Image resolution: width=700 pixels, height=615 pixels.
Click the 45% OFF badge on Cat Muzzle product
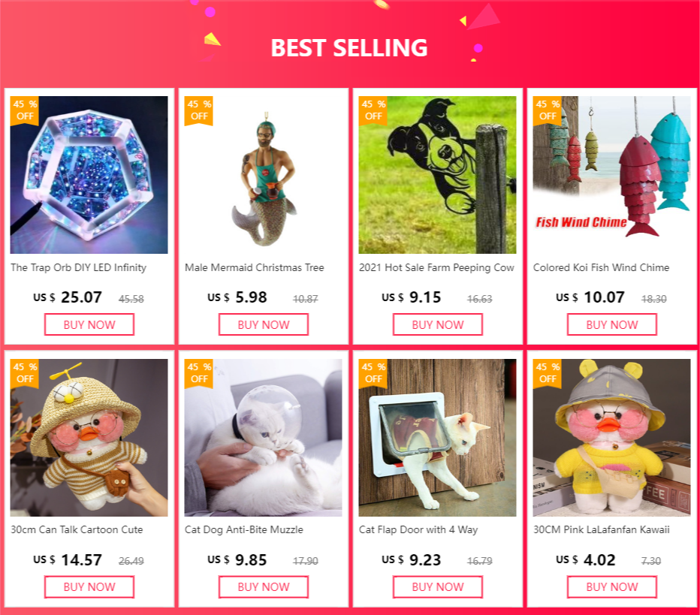[x=199, y=372]
